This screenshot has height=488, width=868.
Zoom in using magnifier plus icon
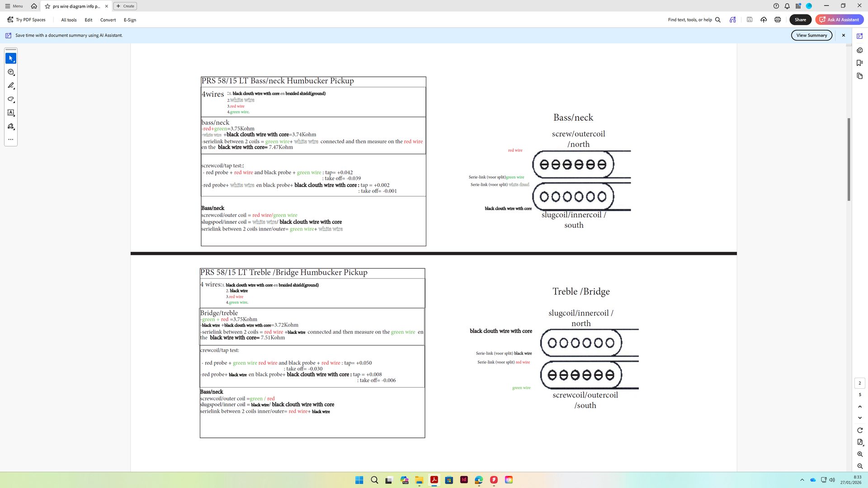point(859,454)
